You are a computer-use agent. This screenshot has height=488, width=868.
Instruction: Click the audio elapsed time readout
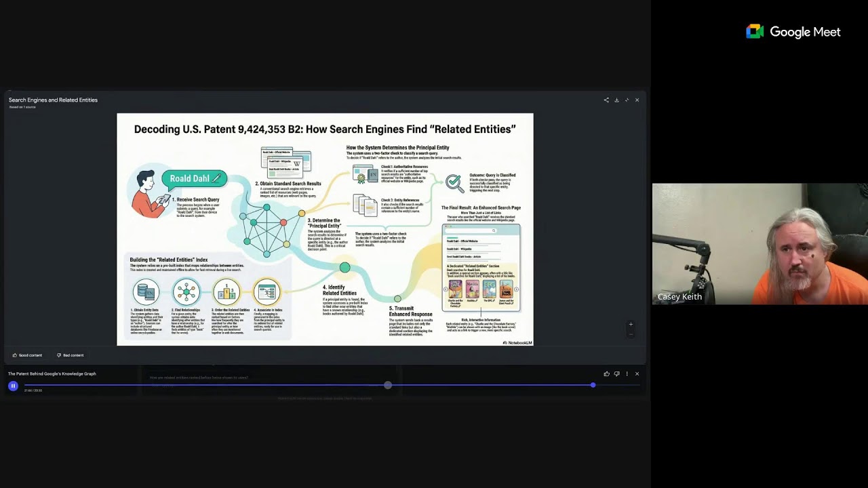pyautogui.click(x=33, y=391)
